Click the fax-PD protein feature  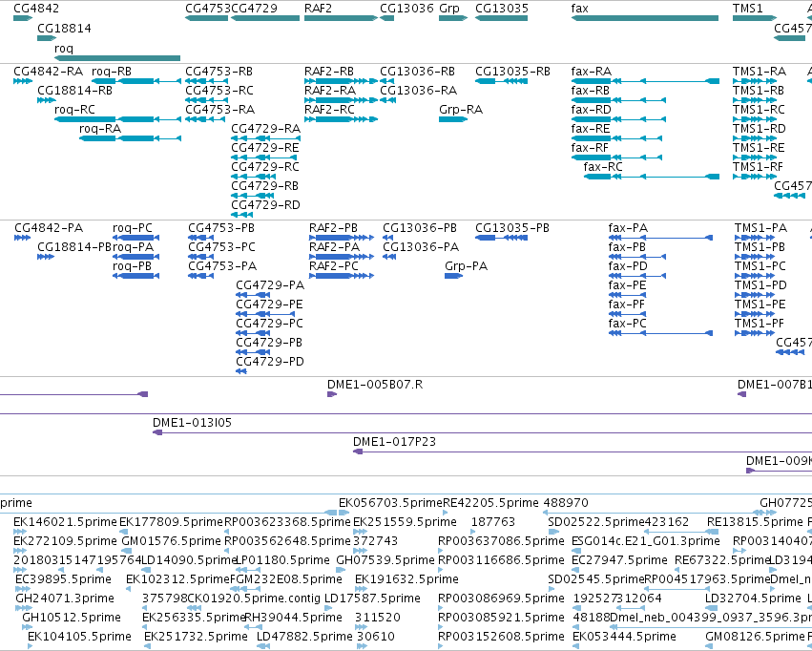coord(637,276)
